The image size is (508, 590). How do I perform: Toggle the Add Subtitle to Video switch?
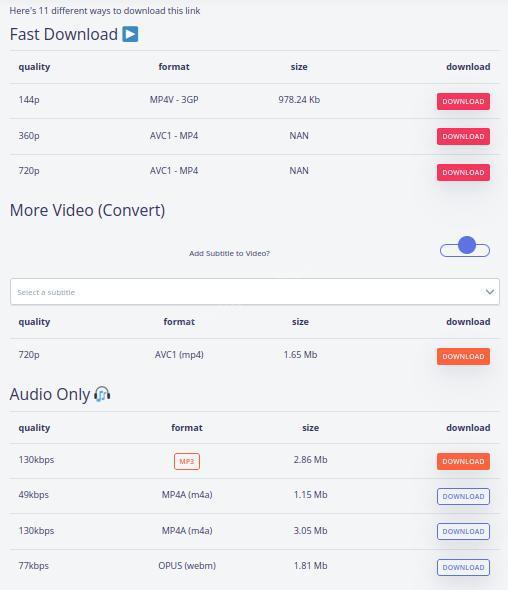coord(465,248)
